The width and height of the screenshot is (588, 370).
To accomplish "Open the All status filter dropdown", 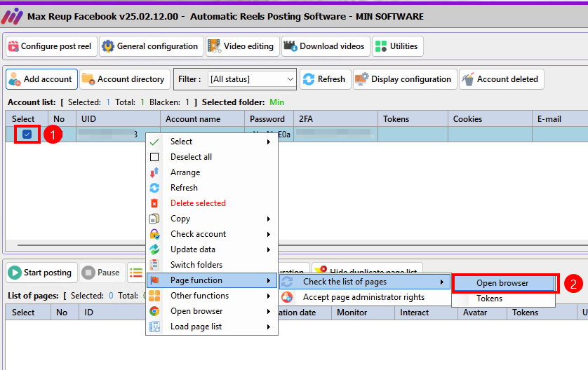I will 252,79.
